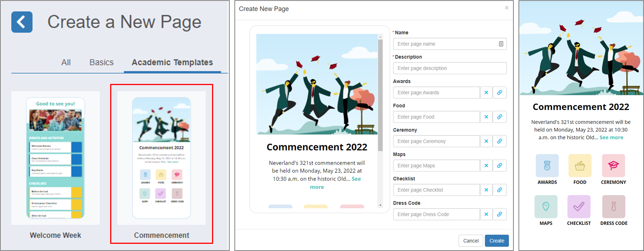Clear the Awards page field with X
The width and height of the screenshot is (644, 251).
pos(486,93)
